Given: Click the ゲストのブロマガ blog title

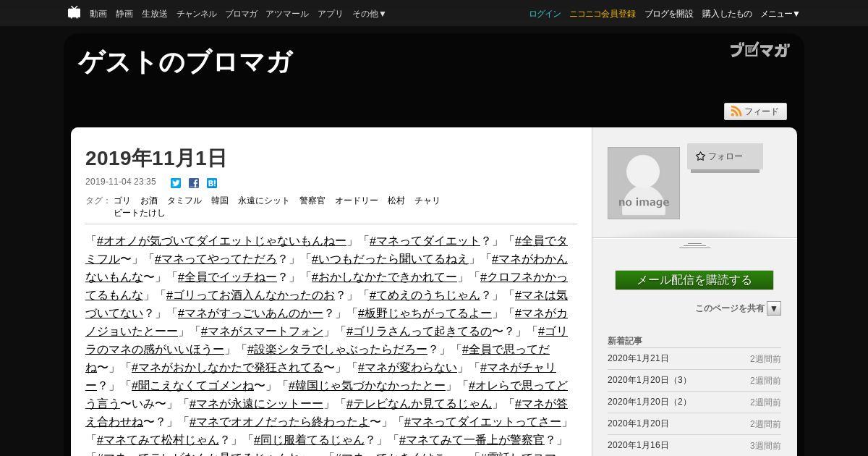Looking at the screenshot, I should (x=185, y=62).
